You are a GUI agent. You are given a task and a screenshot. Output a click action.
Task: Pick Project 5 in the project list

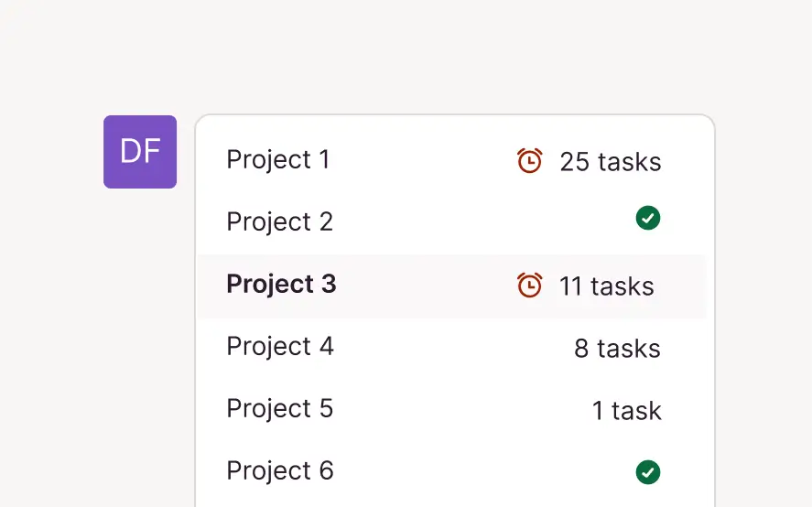pyautogui.click(x=453, y=409)
